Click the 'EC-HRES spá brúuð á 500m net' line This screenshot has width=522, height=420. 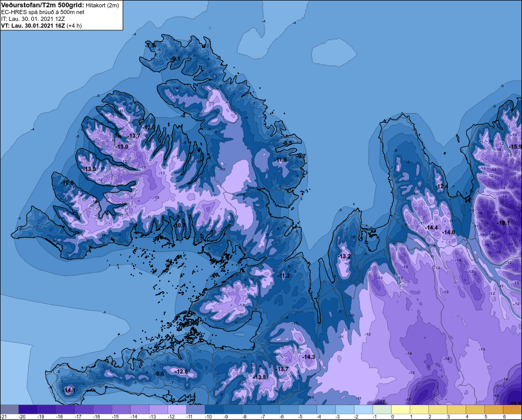coord(43,12)
